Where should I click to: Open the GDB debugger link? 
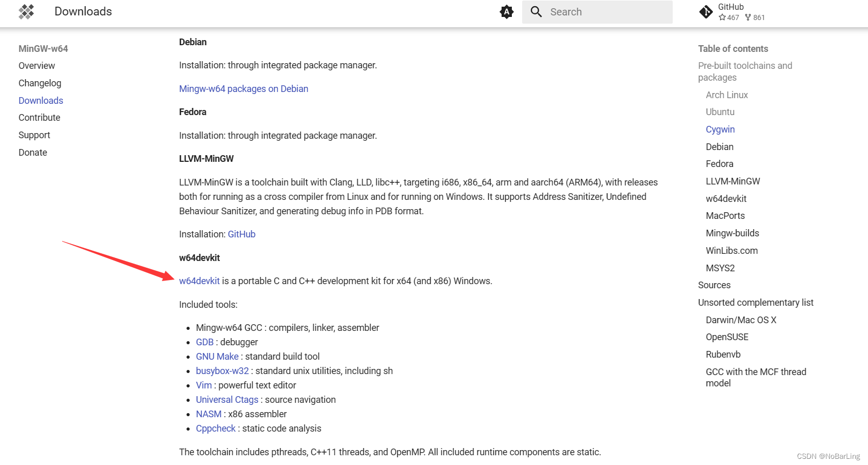point(205,342)
